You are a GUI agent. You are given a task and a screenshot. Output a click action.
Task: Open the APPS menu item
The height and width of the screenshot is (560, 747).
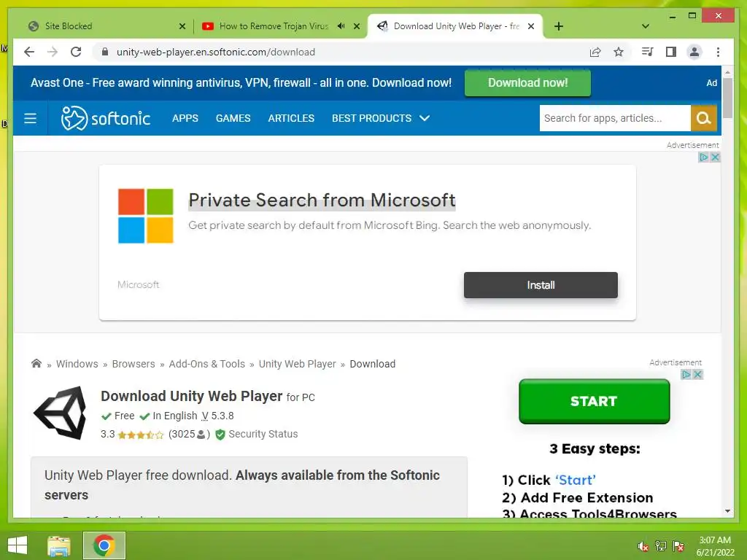(x=185, y=118)
